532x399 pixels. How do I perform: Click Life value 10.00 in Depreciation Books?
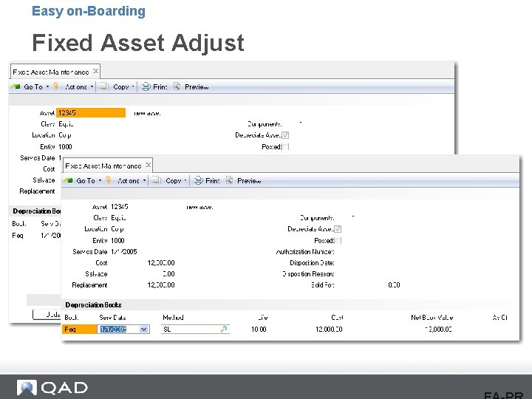(259, 330)
